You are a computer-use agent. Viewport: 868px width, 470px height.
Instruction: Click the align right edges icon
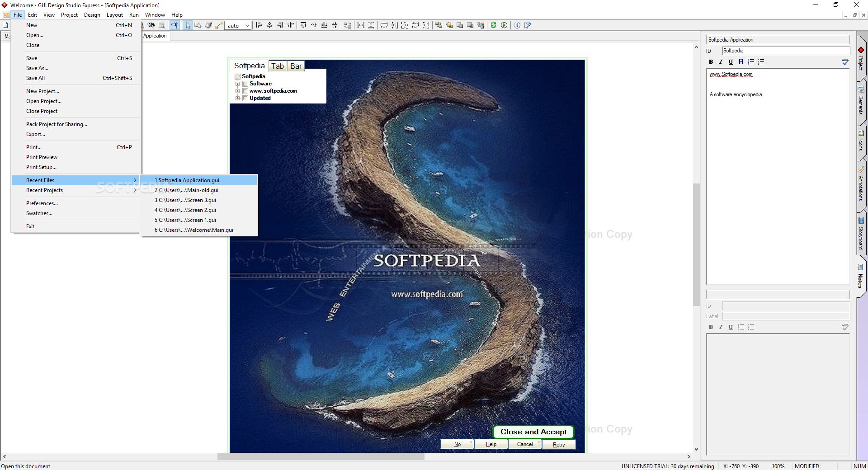pos(280,25)
